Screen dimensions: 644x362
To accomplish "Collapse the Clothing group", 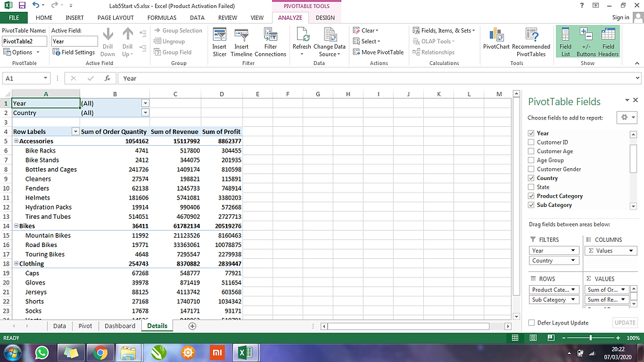I will [16, 264].
